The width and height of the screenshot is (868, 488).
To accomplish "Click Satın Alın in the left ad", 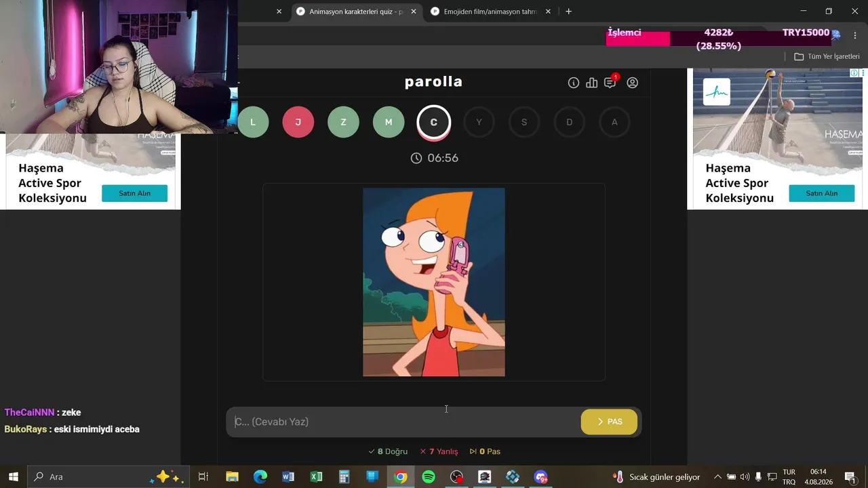I will [134, 193].
